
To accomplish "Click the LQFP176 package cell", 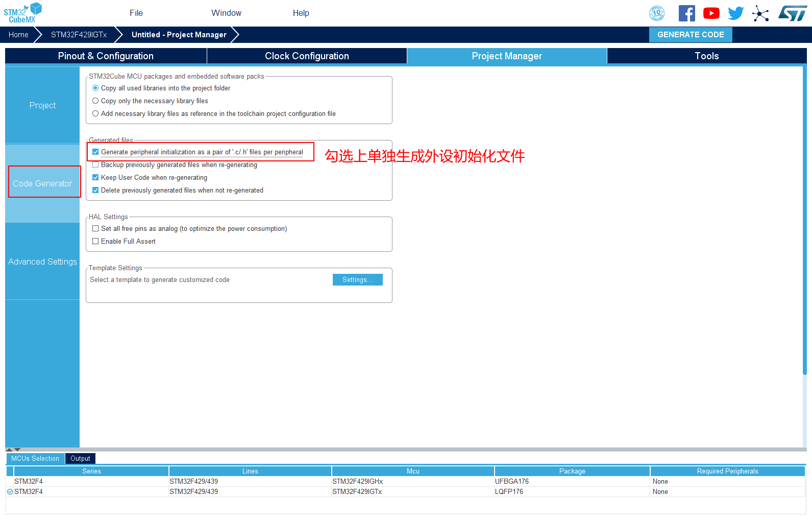I will pos(572,491).
